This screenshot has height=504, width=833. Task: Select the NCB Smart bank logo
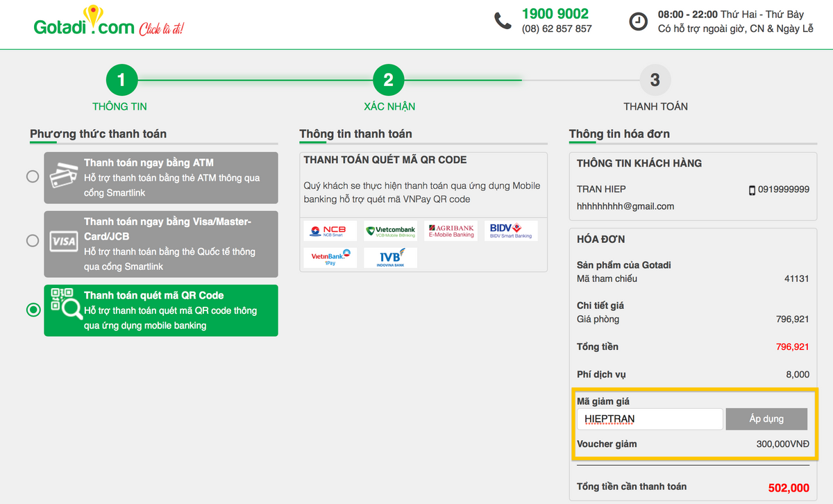tap(330, 230)
